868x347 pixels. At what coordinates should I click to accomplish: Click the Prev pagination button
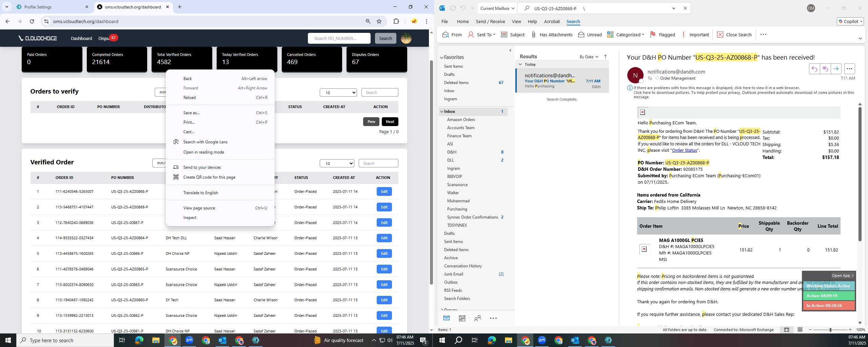pyautogui.click(x=371, y=122)
